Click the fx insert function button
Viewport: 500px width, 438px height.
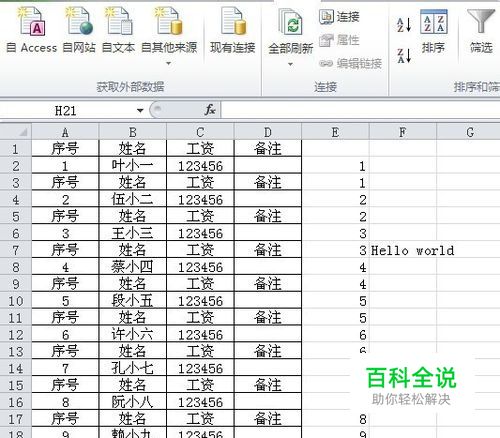[210, 110]
